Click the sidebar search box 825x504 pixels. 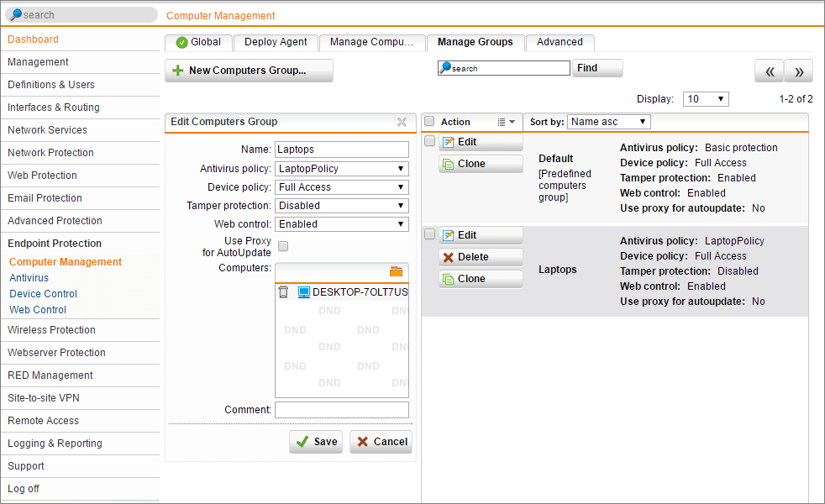pos(81,15)
